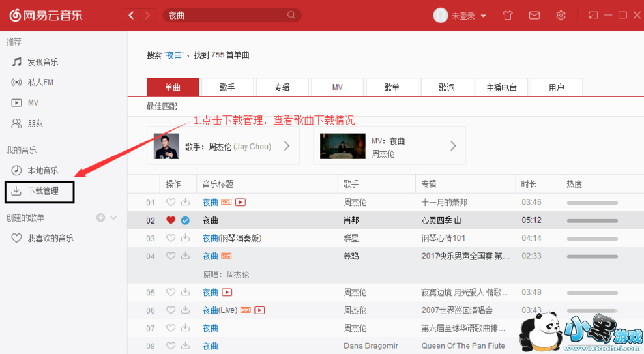The height and width of the screenshot is (354, 644).
Task: Expand the 未登录 account dropdown
Action: click(x=483, y=16)
